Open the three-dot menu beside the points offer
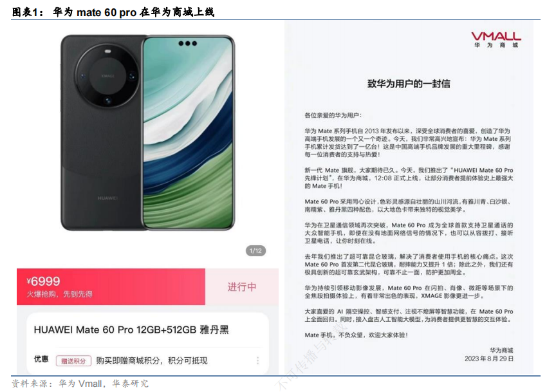Screen dimensions: 547x392 [258, 360]
